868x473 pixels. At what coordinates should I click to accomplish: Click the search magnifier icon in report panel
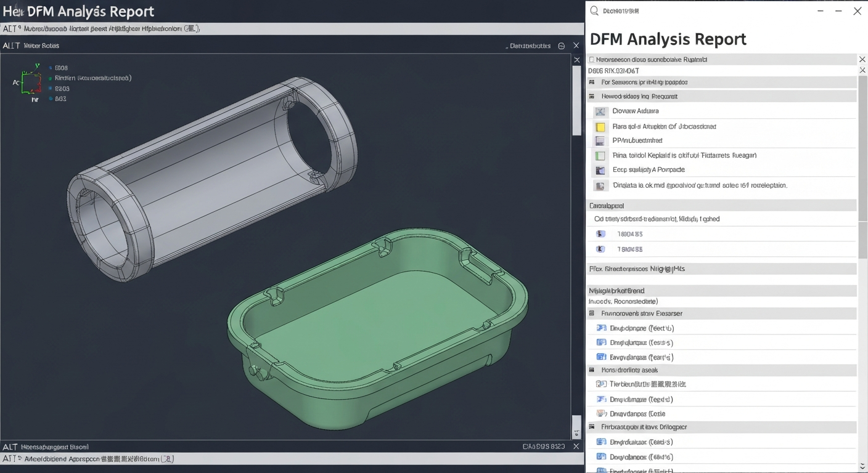click(594, 11)
